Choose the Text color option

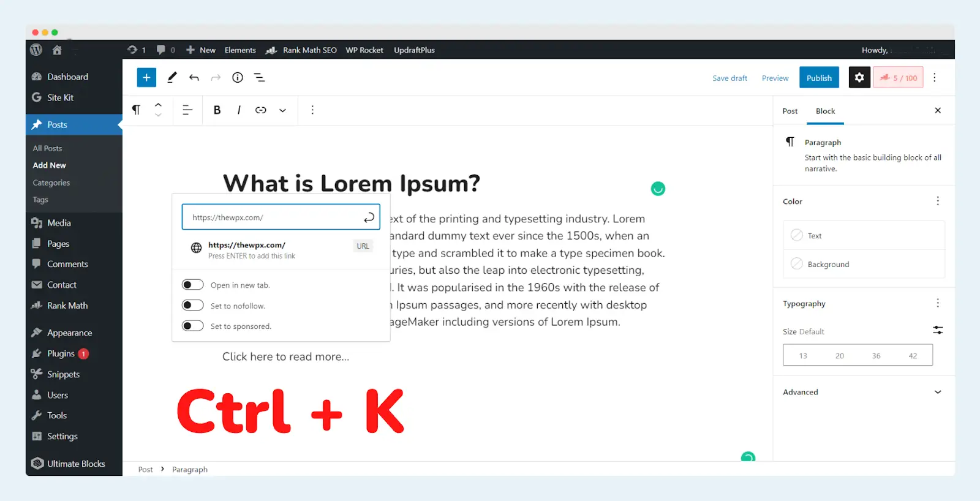tap(864, 235)
